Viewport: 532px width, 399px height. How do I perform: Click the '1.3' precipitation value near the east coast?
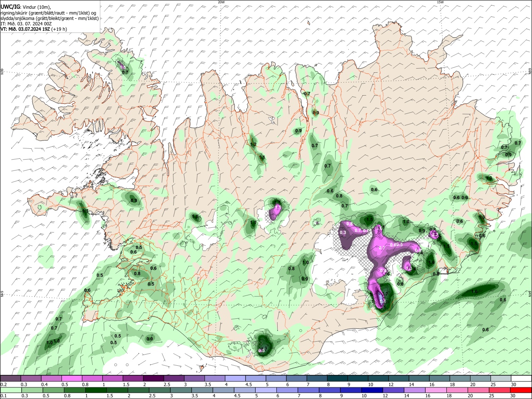tap(489, 178)
